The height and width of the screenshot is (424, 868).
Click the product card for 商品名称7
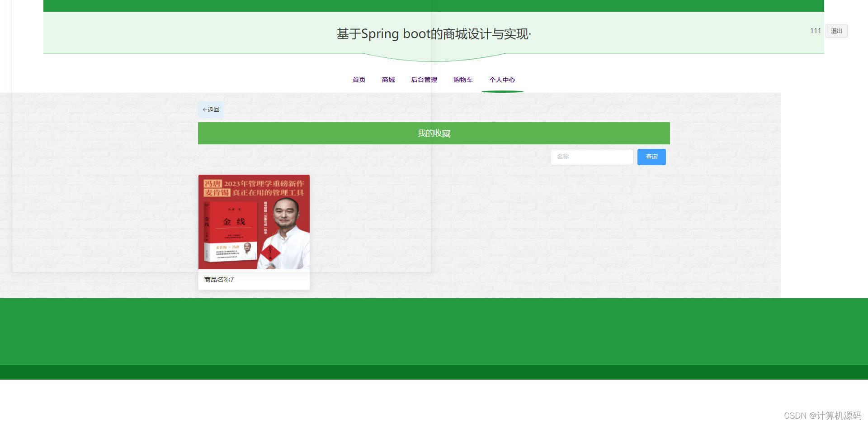(254, 231)
